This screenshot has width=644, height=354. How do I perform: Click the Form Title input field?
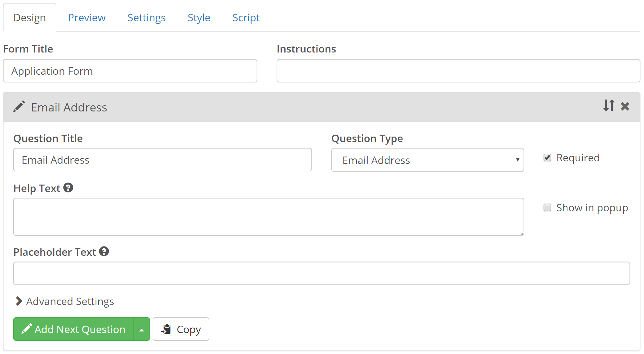pyautogui.click(x=130, y=71)
